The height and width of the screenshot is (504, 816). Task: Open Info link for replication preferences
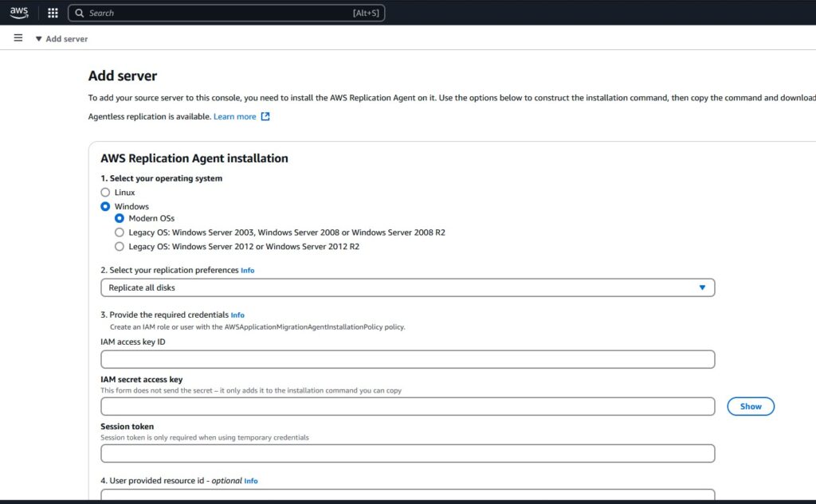click(247, 271)
